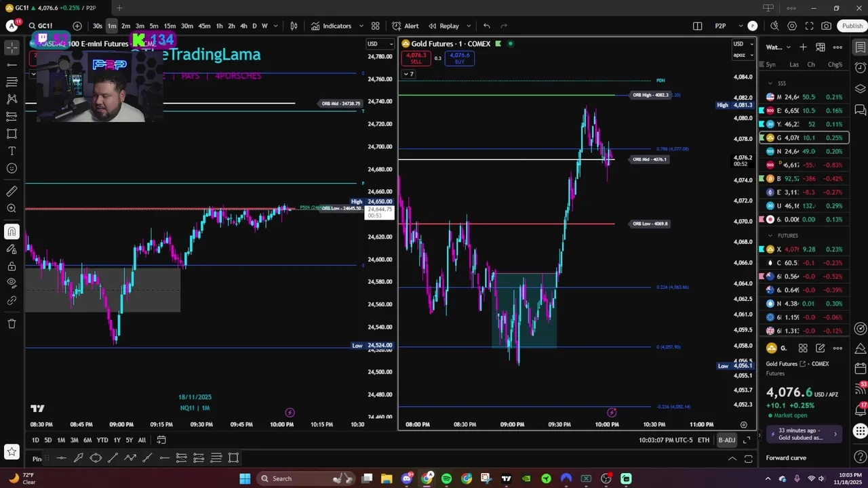Image resolution: width=868 pixels, height=488 pixels.
Task: Toggle magnet mode for drawings
Action: pyautogui.click(x=12, y=232)
